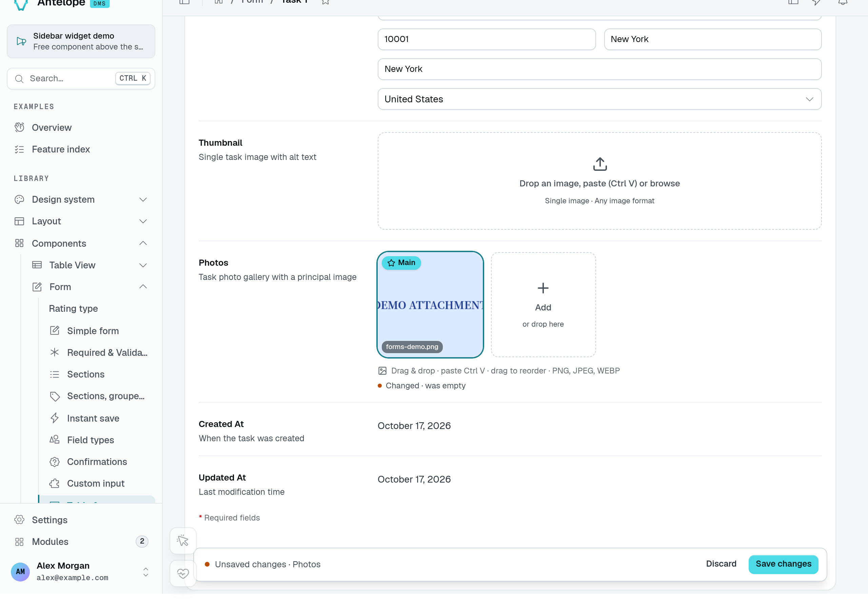Click the Settings gear icon
868x610 pixels.
click(x=19, y=520)
